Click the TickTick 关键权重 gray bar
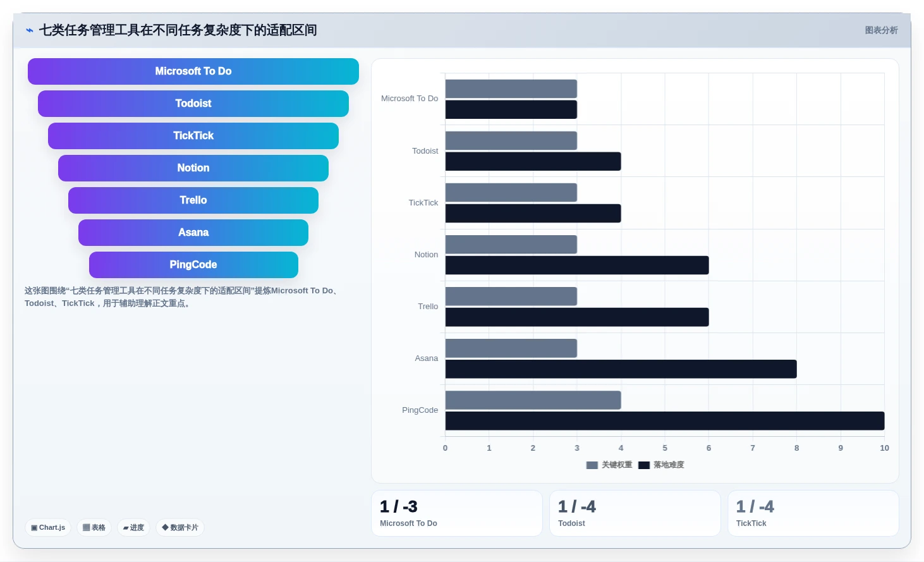 coord(511,192)
